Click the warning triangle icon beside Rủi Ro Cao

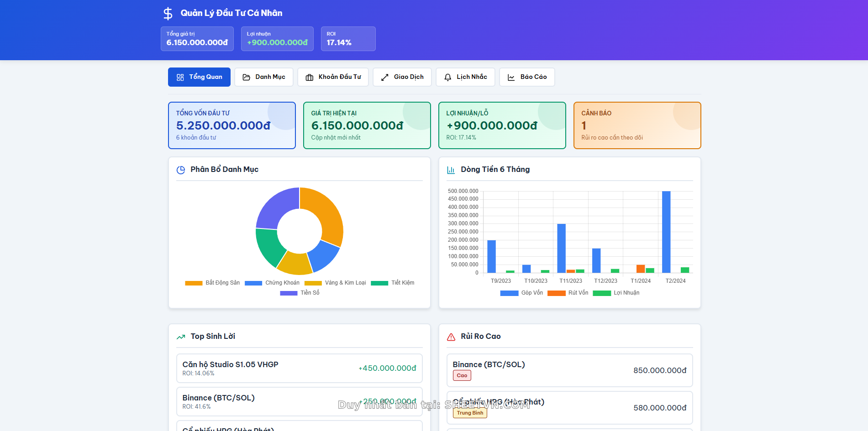point(451,337)
